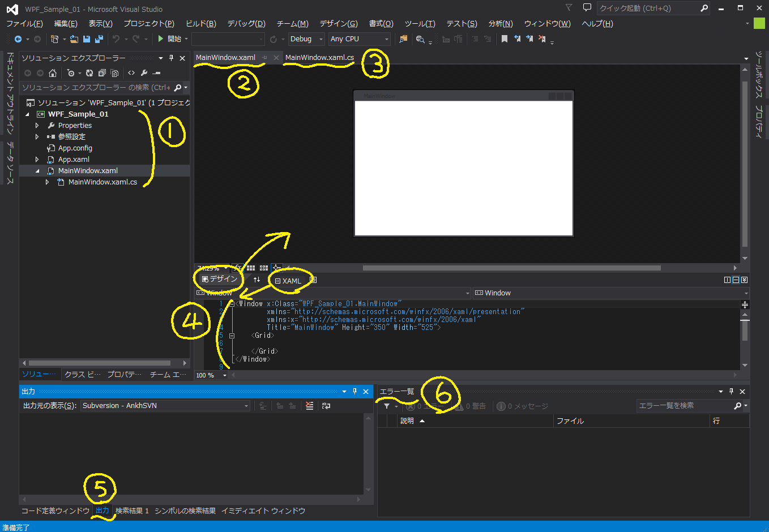The image size is (769, 532).
Task: Open Properties wrench icon in Solution Explorer
Action: point(144,73)
